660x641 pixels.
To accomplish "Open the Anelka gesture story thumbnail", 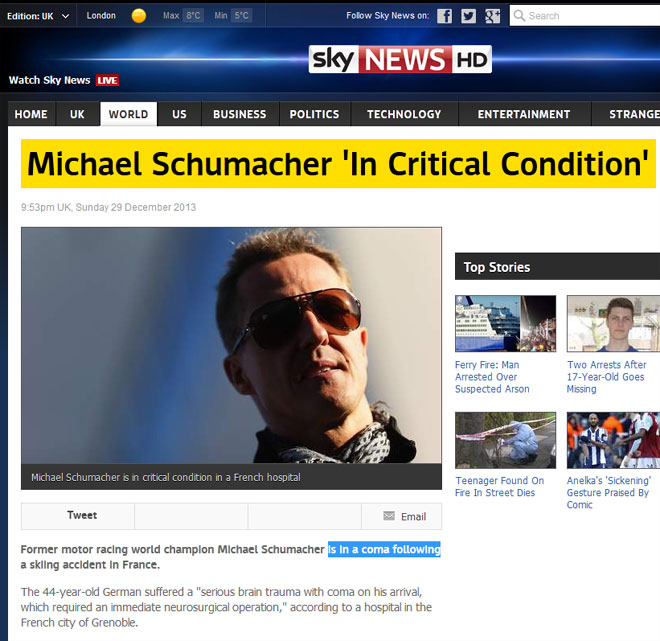I will [x=613, y=440].
